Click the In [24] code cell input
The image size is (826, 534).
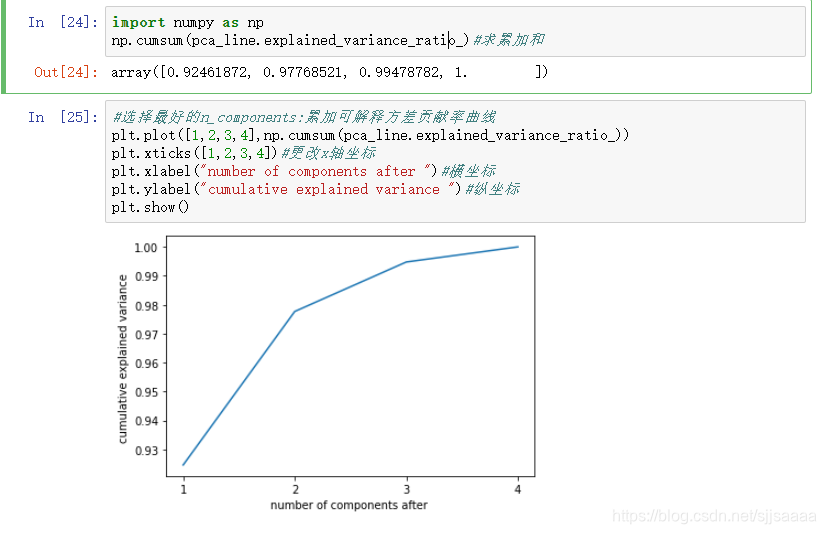coord(455,32)
